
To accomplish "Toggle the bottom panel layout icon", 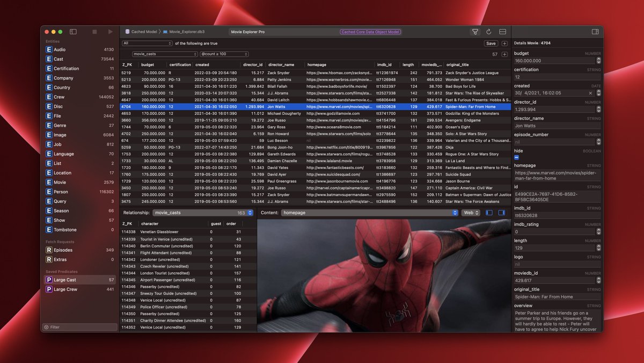I will 503,32.
